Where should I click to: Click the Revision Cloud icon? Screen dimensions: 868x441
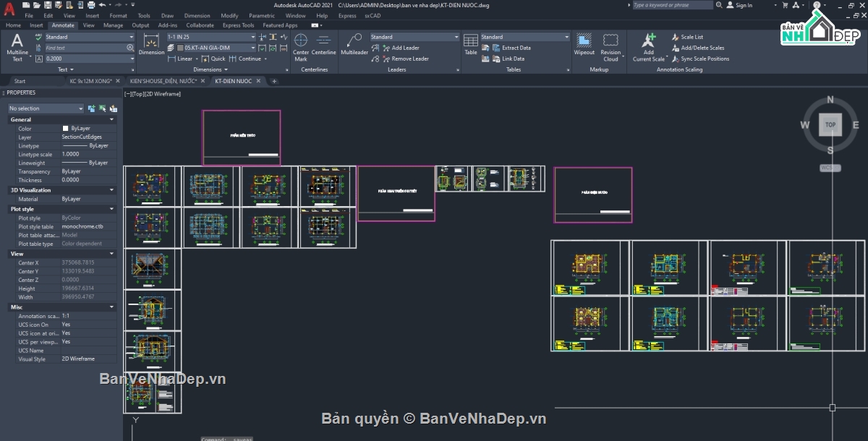(x=610, y=45)
